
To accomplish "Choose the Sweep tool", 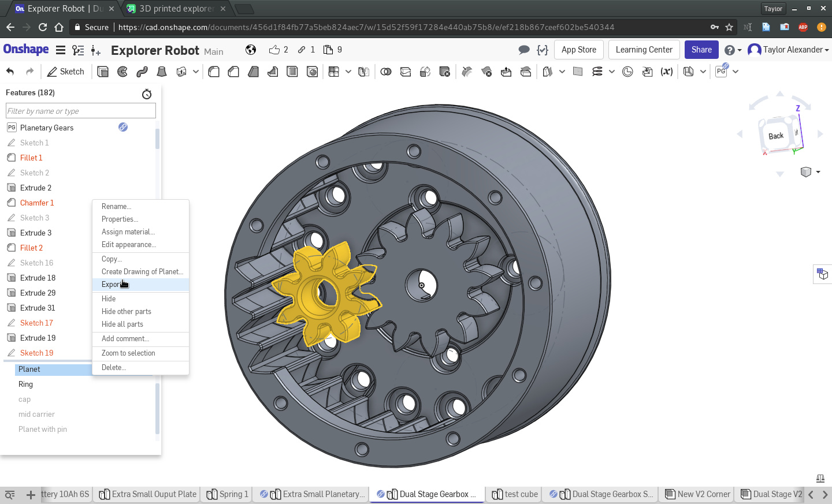I will click(142, 72).
